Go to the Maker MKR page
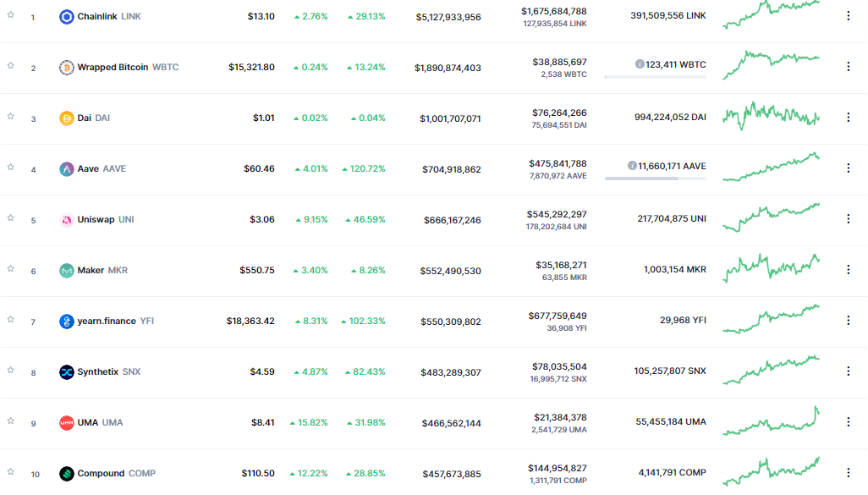Viewport: 868px width, 495px height. [102, 270]
